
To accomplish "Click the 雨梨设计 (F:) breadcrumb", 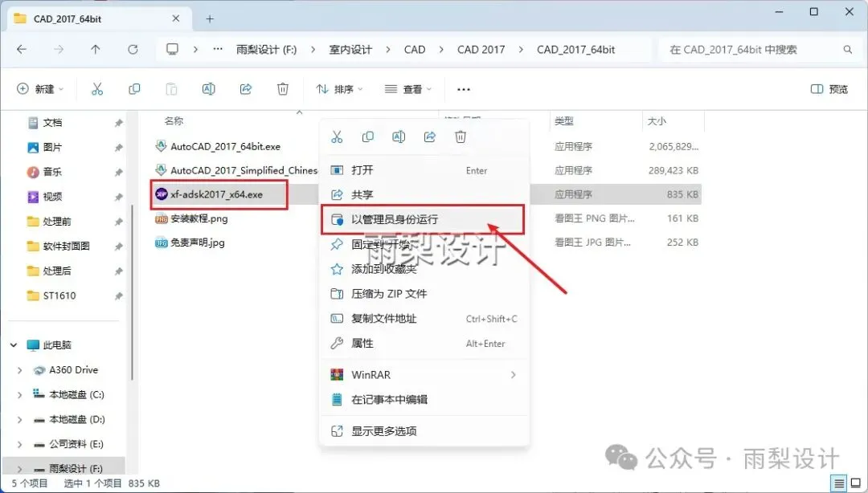I will pyautogui.click(x=266, y=49).
